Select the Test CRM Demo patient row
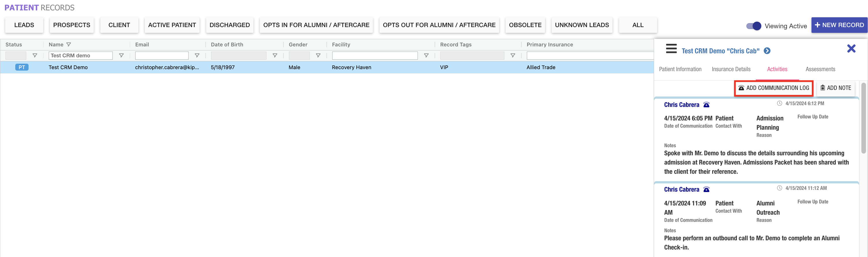 click(68, 67)
